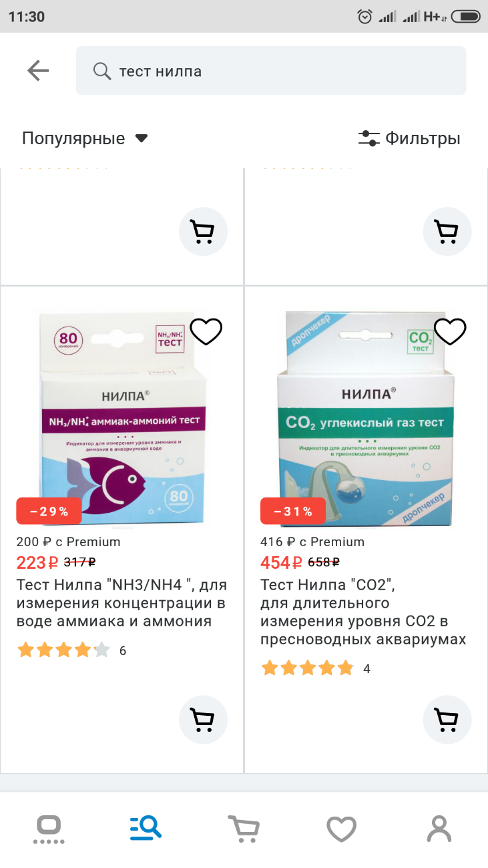
Task: Tap cart button on top-left product
Action: pos(204,232)
